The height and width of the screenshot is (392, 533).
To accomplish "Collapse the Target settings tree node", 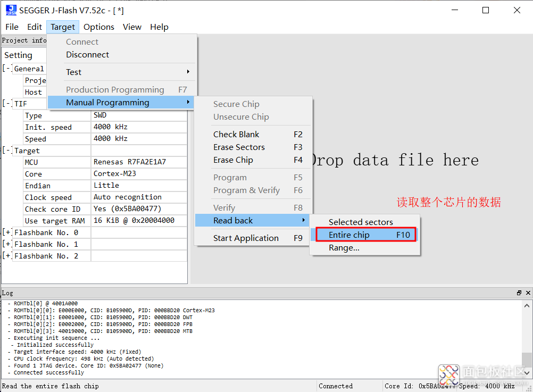I will [7, 151].
